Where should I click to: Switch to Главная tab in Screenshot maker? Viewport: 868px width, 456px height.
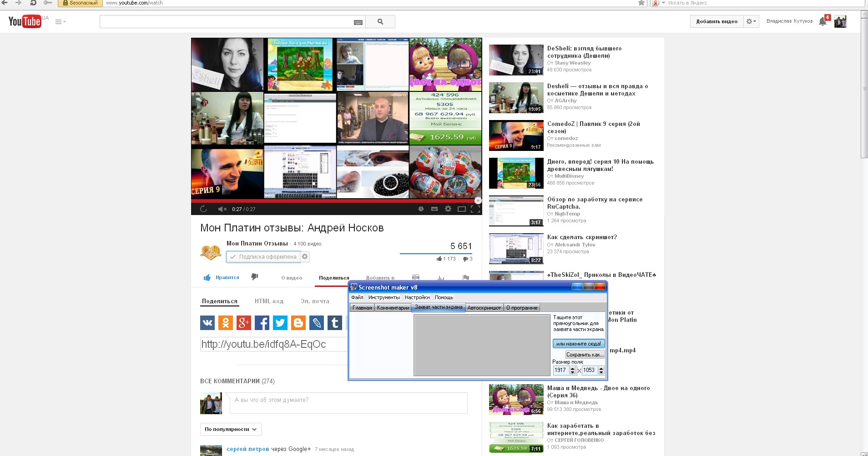362,308
